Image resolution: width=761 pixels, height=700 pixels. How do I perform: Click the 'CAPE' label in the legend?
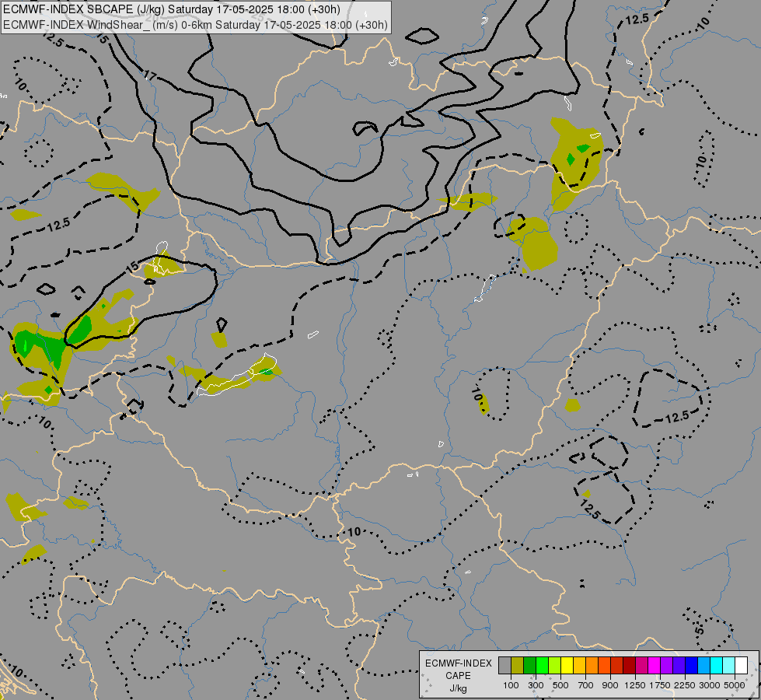pos(458,676)
